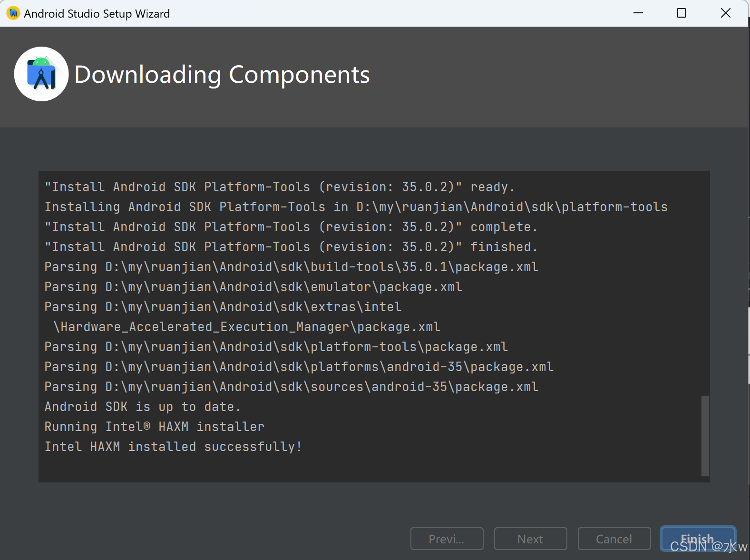
Task: Click the 'Running Intel® HAXM installer' line
Action: click(x=154, y=426)
